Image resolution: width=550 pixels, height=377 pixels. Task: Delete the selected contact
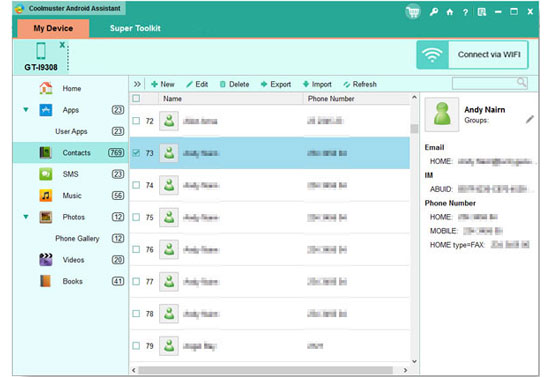[234, 84]
